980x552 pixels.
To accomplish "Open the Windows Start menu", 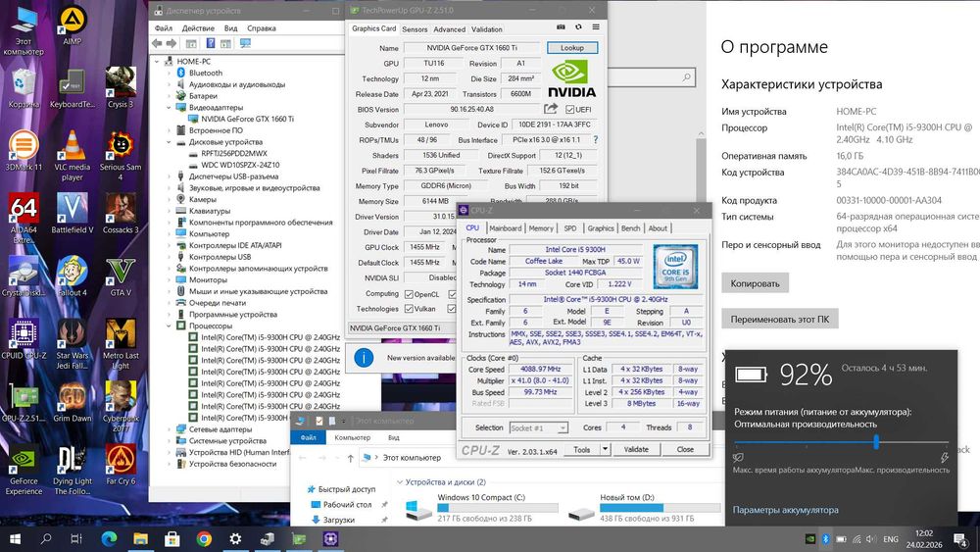I will click(x=15, y=538).
